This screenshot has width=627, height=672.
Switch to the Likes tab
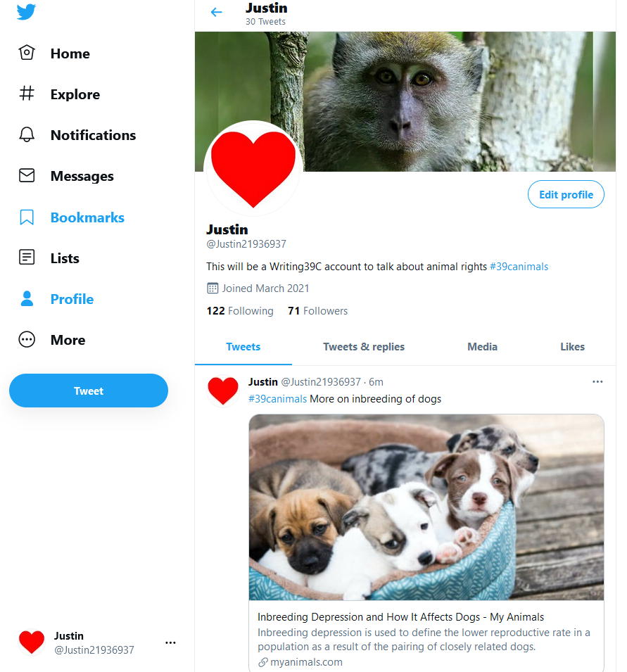tap(572, 347)
